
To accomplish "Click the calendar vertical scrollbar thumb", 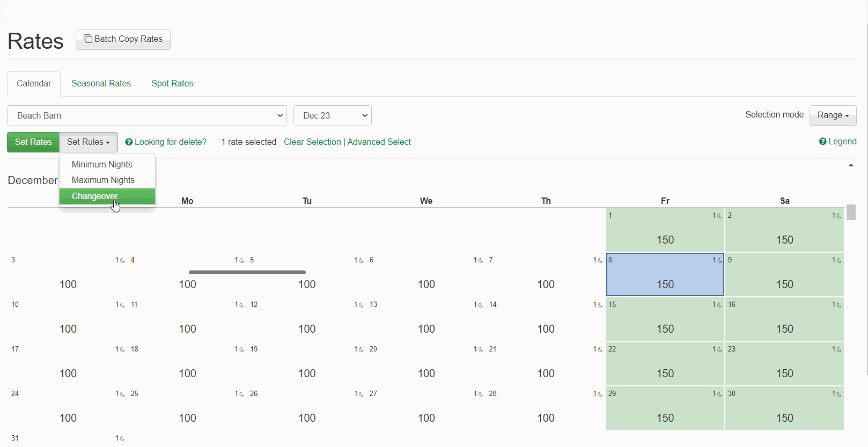I will coord(851,212).
